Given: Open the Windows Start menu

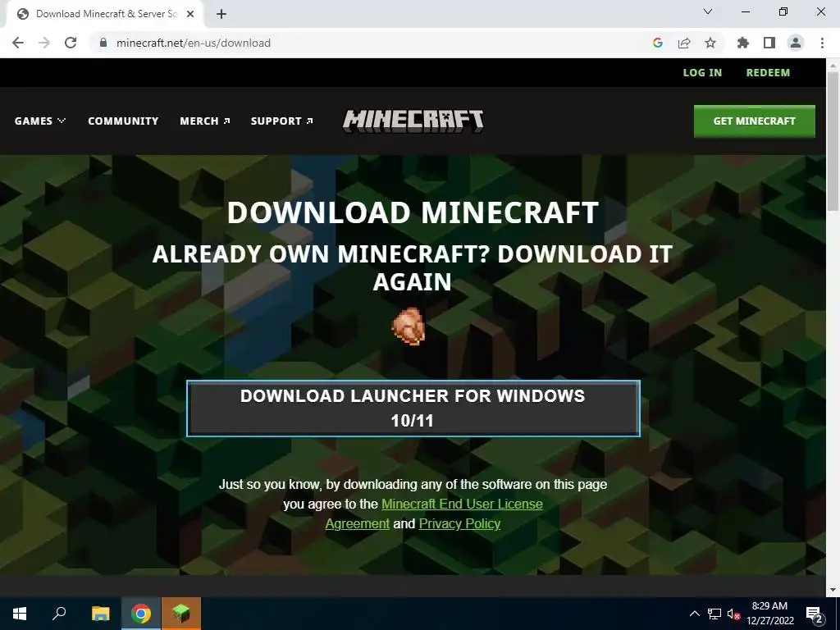Looking at the screenshot, I should click(x=20, y=614).
